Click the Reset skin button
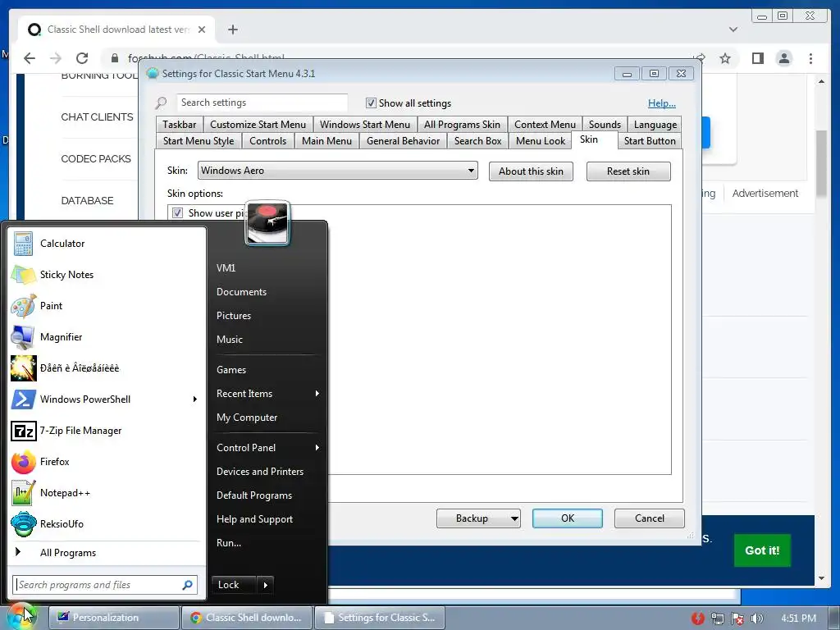840x630 pixels. [x=628, y=171]
